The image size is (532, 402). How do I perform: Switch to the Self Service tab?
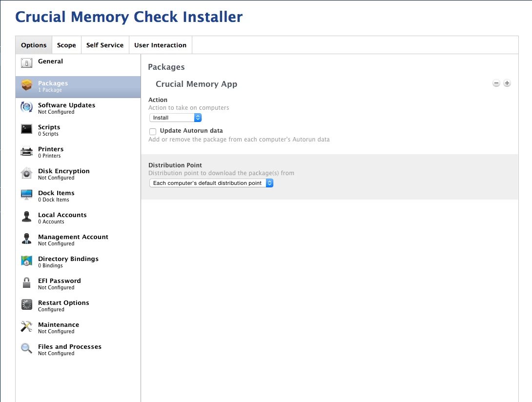(105, 45)
